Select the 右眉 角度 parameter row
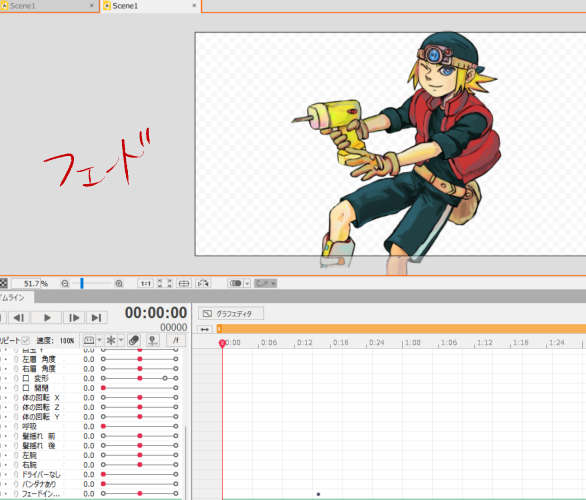Viewport: 586px width, 500px height. click(x=90, y=369)
